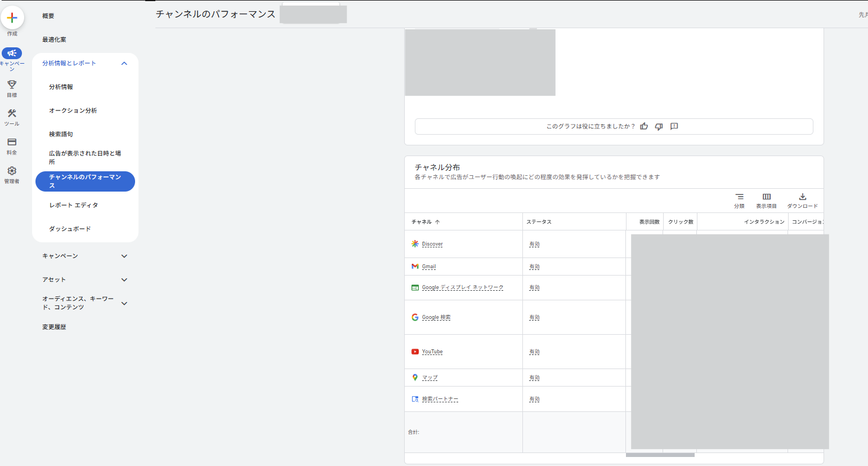Open the 表示項目 columns selector
The image size is (868, 466).
[x=766, y=197]
